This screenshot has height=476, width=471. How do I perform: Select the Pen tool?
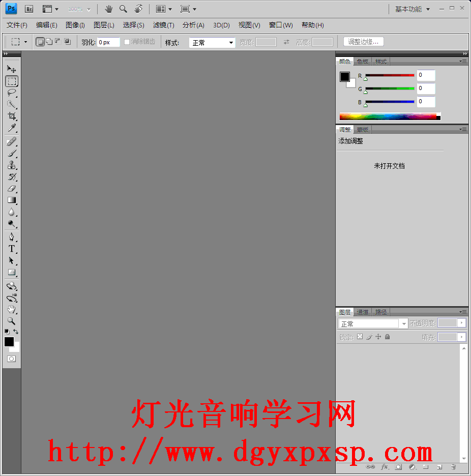pos(12,237)
